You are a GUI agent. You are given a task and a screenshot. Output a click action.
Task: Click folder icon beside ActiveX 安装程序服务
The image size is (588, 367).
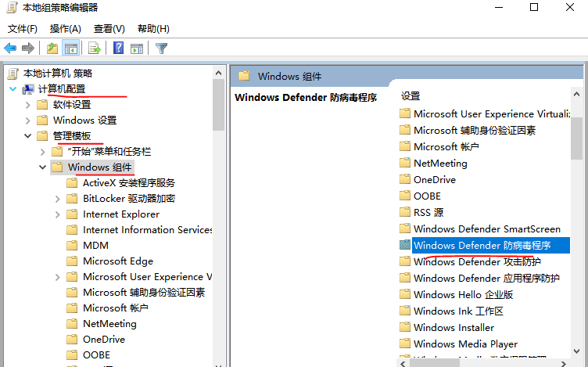pyautogui.click(x=72, y=183)
